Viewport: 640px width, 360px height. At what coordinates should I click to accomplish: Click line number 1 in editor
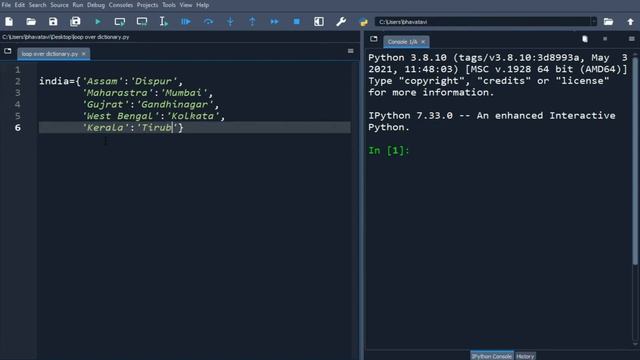pyautogui.click(x=18, y=70)
